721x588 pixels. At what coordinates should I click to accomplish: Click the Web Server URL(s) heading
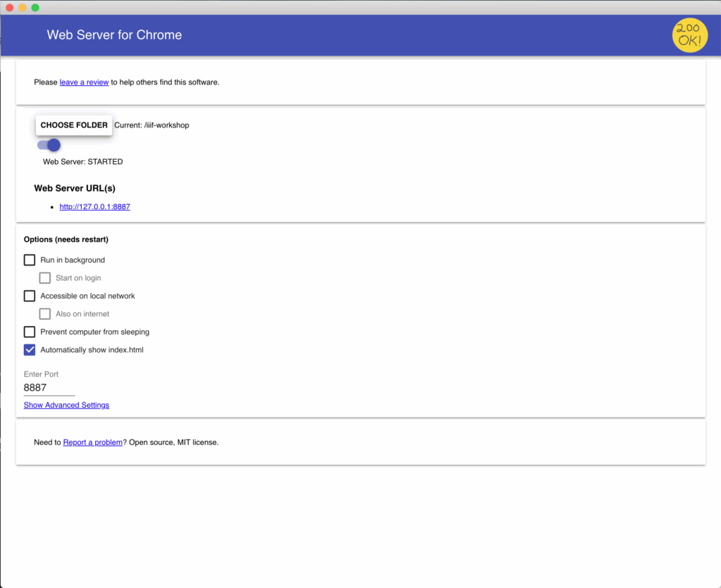point(75,188)
